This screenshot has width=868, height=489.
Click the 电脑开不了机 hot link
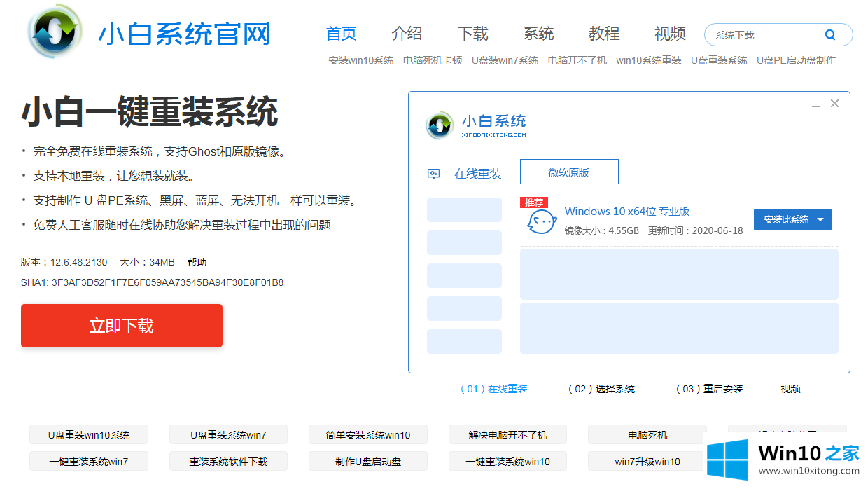pos(577,60)
